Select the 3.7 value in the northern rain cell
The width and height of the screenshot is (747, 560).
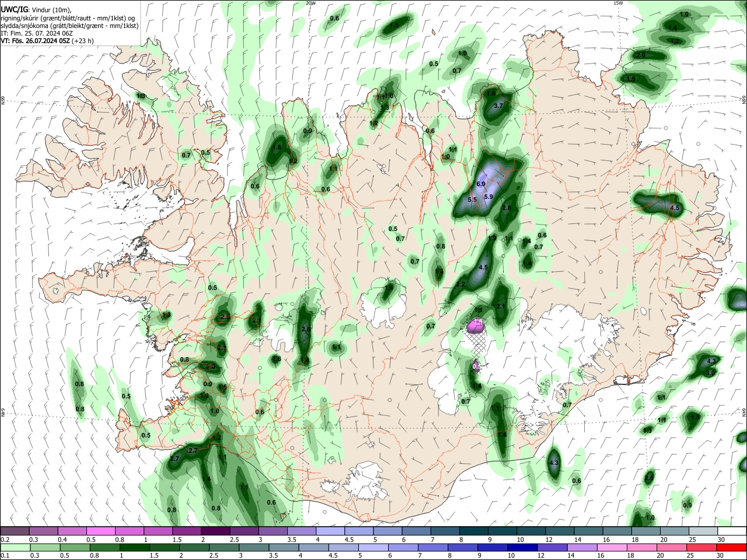498,106
